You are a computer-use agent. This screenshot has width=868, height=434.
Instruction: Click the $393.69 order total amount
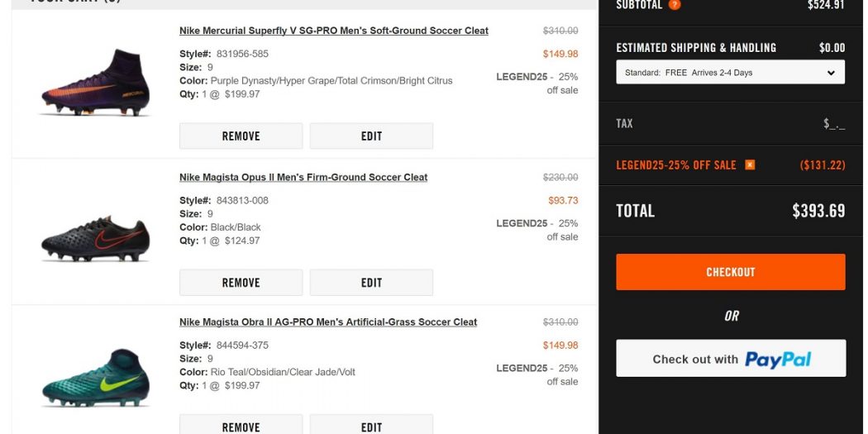(x=818, y=211)
